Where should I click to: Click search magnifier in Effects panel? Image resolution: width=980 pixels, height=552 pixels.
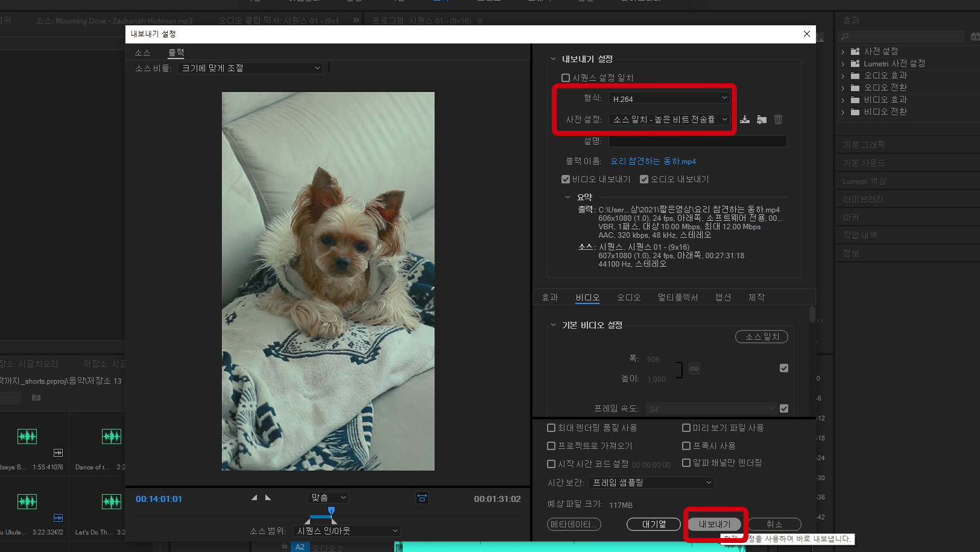tap(845, 37)
